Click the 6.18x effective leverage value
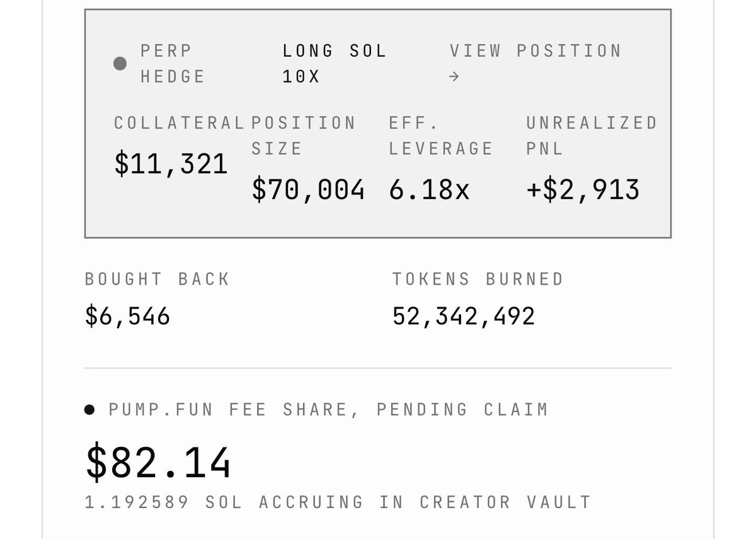Viewport: 756px width, 539px height. click(x=429, y=190)
